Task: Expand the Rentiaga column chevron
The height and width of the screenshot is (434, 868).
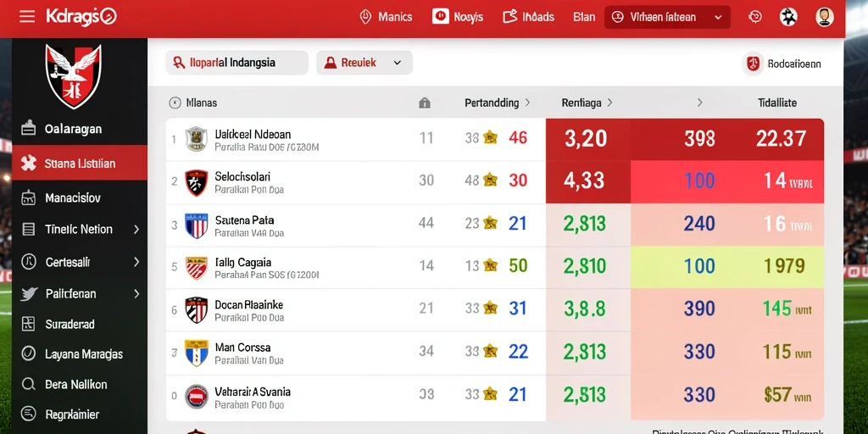Action: point(610,103)
